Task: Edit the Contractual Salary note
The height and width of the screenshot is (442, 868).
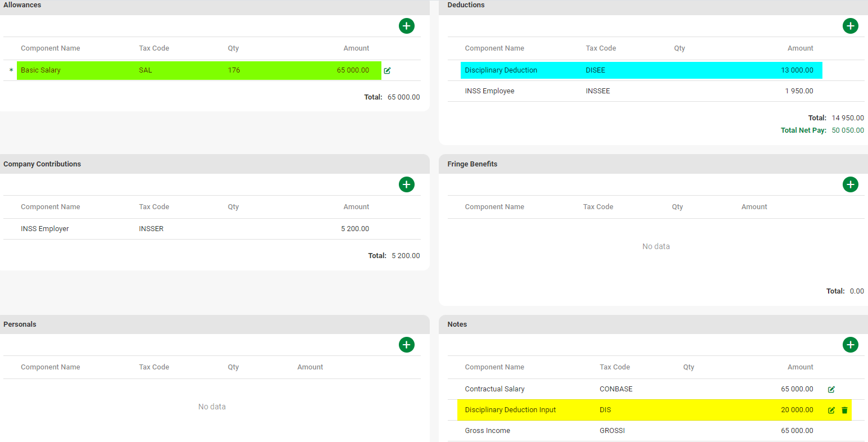Action: (x=831, y=389)
